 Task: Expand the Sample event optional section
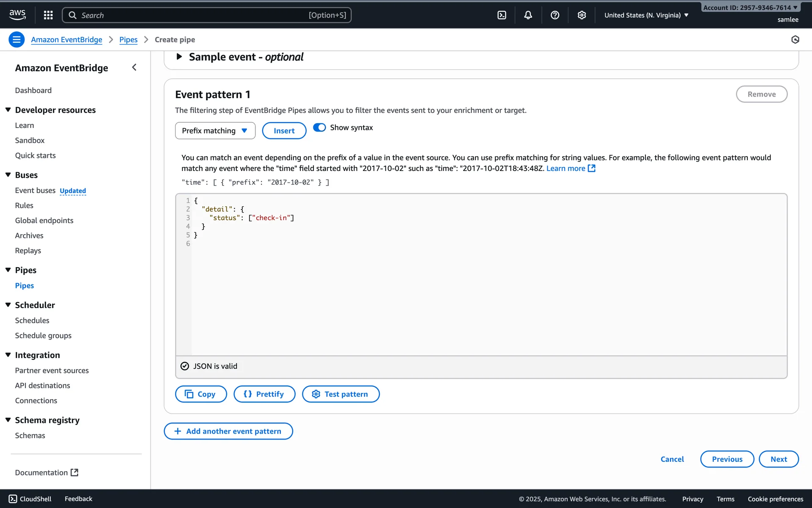pyautogui.click(x=179, y=57)
